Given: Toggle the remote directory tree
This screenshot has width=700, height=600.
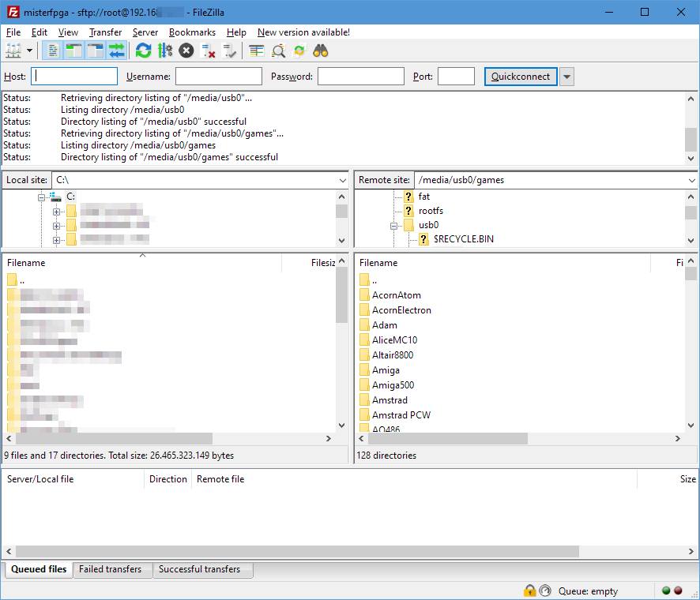Looking at the screenshot, I should pos(95,51).
